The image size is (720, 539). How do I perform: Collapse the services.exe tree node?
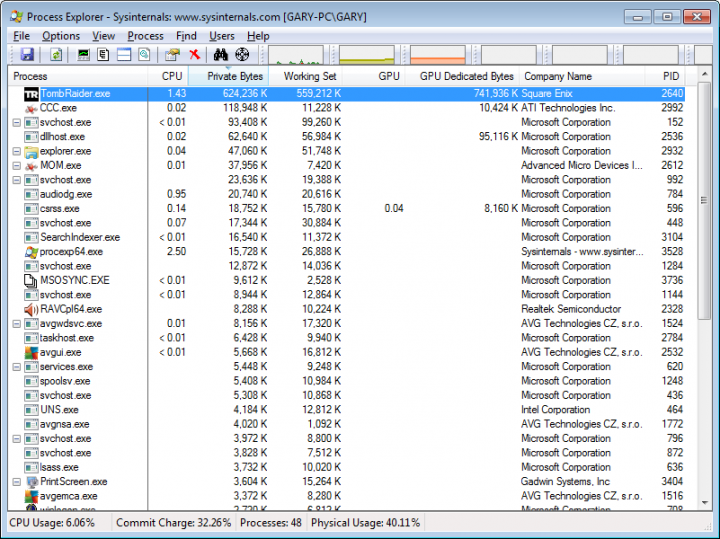pyautogui.click(x=17, y=367)
